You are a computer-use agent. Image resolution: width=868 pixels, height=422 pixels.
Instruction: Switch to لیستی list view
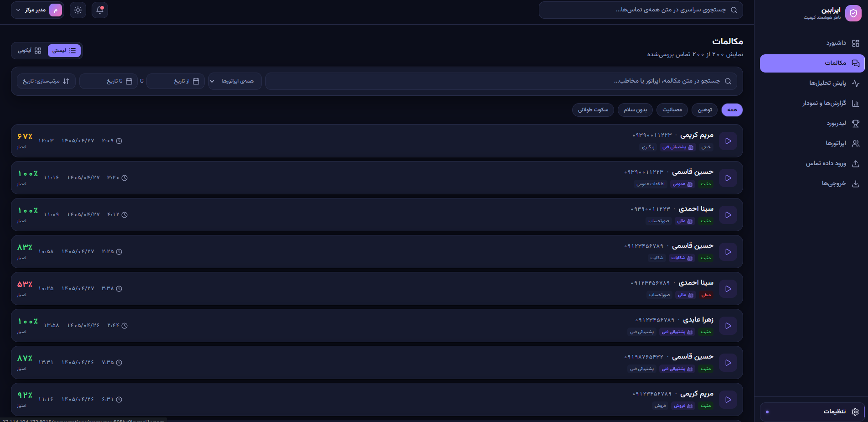64,51
